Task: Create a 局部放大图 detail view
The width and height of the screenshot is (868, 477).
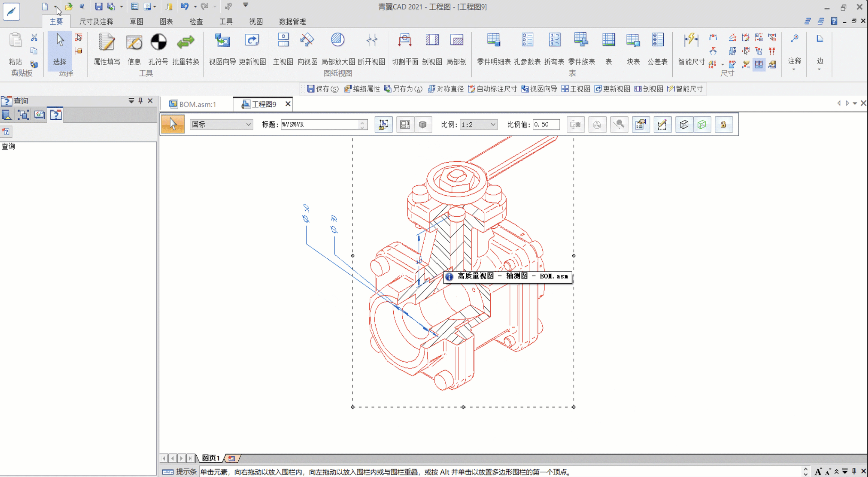Action: (338, 49)
